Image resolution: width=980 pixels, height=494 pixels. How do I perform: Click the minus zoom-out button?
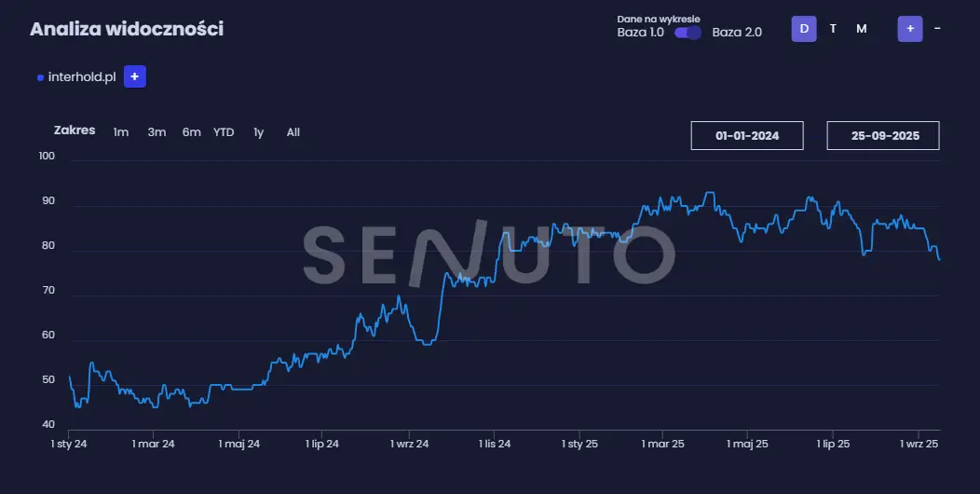coord(937,29)
